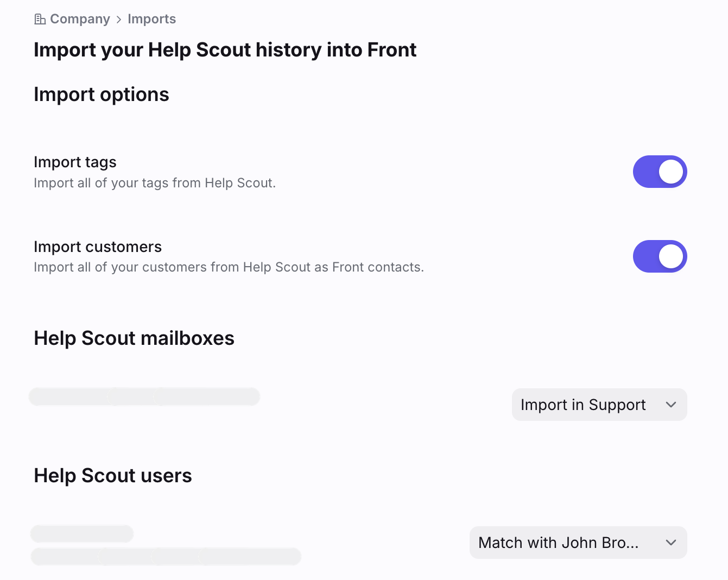Go to the Company breadcrumb link
Image resolution: width=728 pixels, height=580 pixels.
[x=80, y=19]
